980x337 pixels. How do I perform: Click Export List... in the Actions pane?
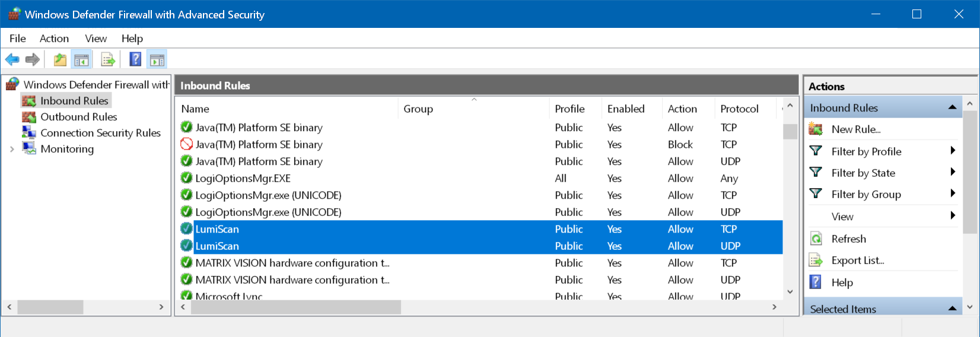[x=858, y=260]
